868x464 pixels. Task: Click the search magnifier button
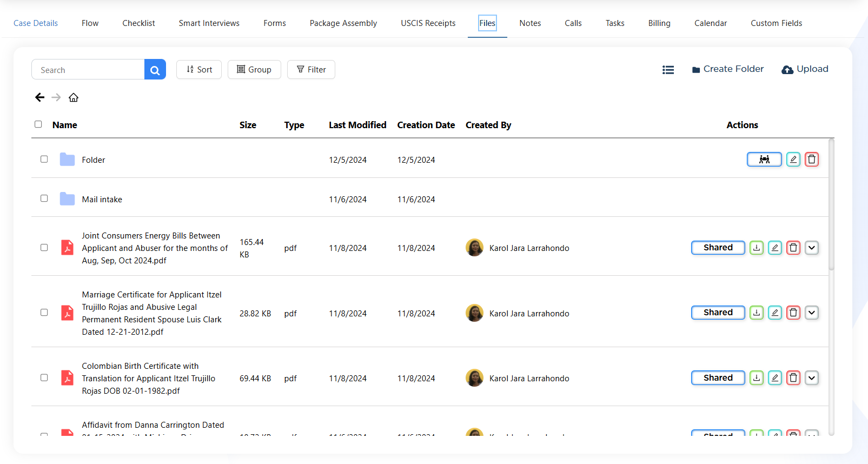(155, 70)
